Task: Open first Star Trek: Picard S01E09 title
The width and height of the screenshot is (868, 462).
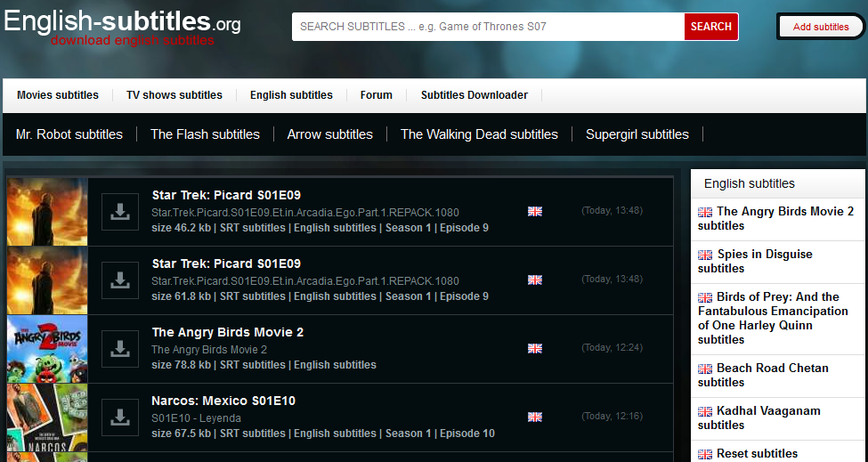Action: 226,195
